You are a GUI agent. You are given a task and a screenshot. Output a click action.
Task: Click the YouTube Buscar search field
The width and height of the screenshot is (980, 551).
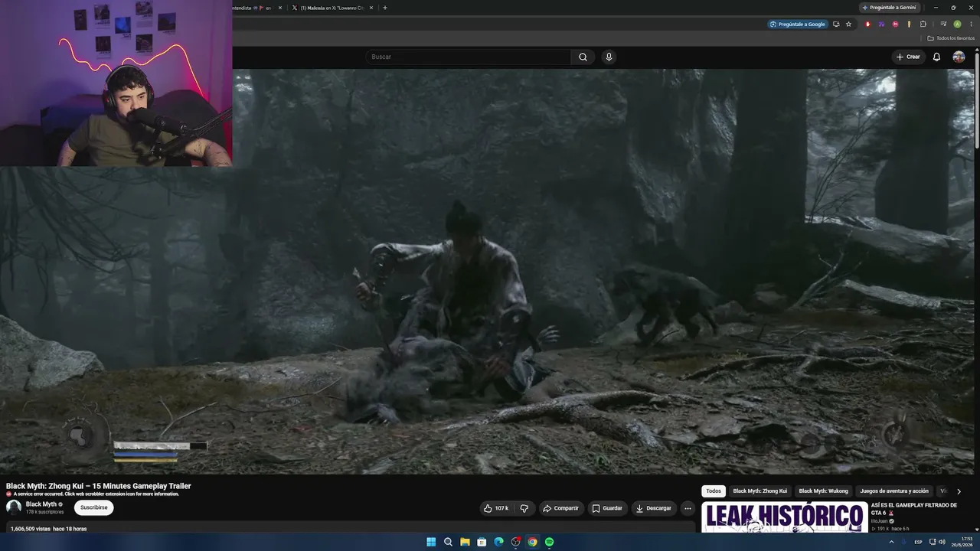pyautogui.click(x=469, y=57)
